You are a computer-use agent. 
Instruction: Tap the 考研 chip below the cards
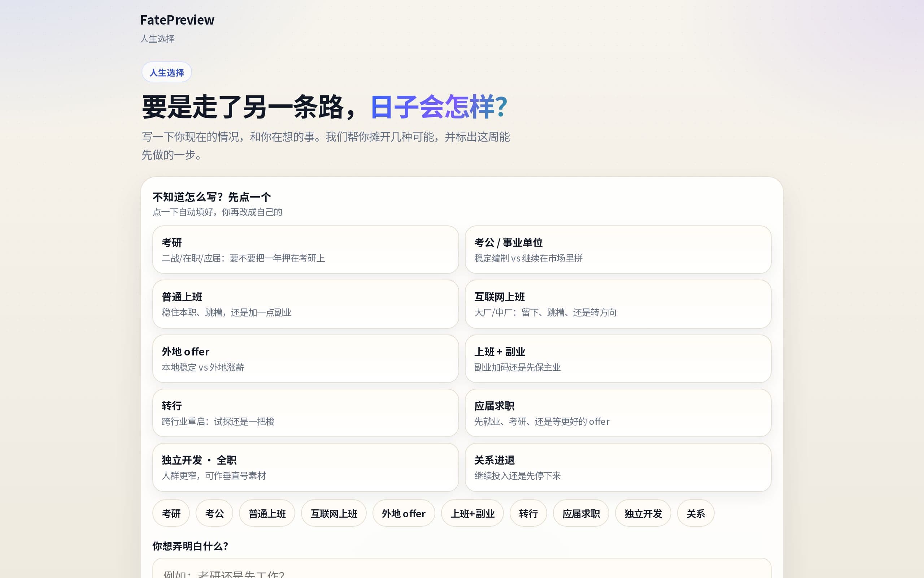171,513
